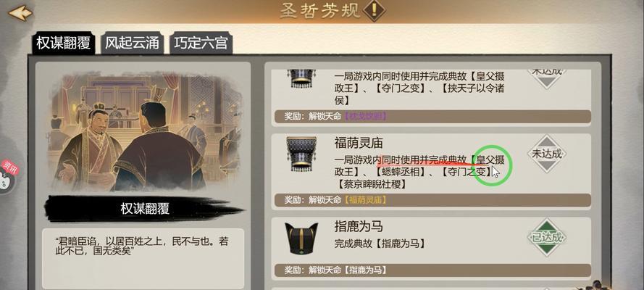
Task: Select the 权谋翻覆 tab
Action: point(64,42)
